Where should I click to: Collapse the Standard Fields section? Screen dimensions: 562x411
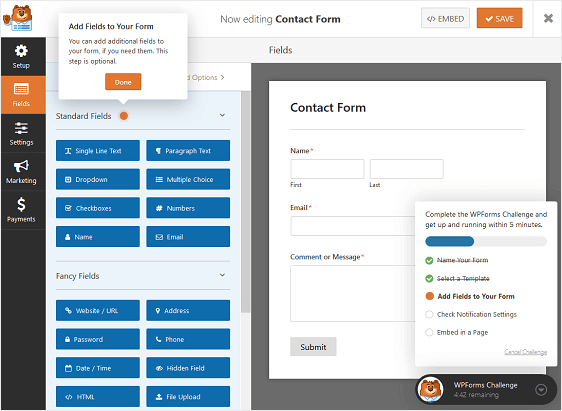click(x=222, y=115)
